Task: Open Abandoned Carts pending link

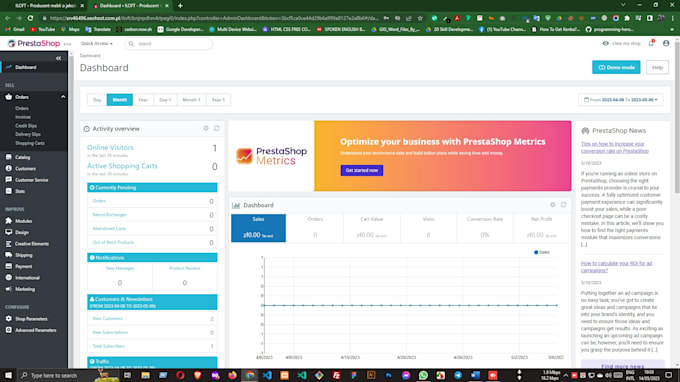Action: [109, 229]
